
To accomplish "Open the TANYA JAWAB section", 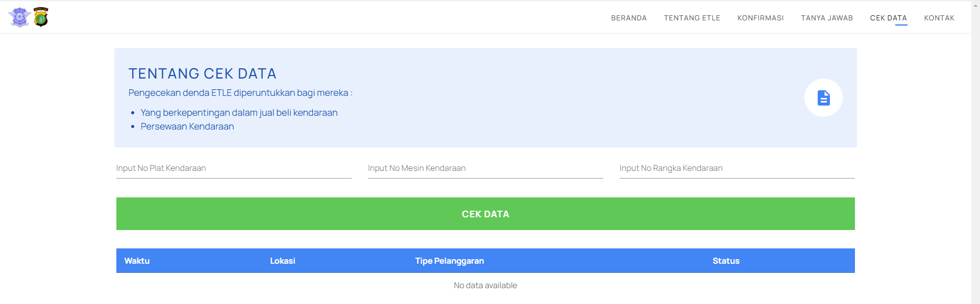I will pos(826,18).
